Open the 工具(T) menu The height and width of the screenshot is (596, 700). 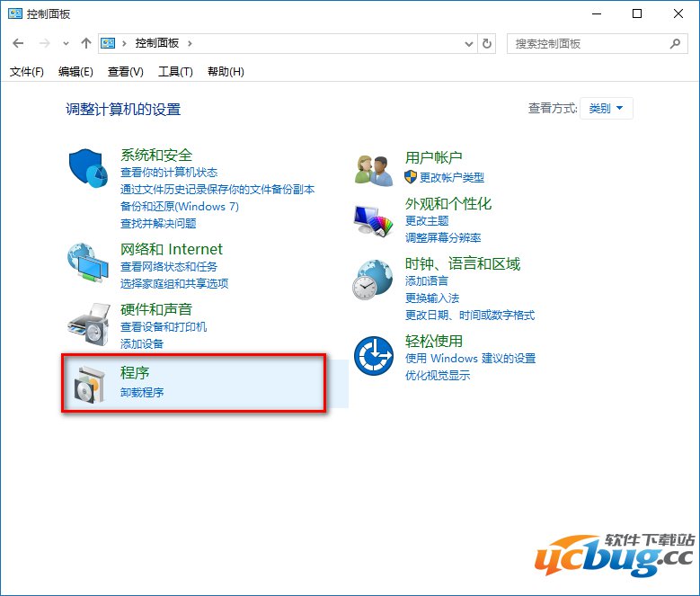tap(175, 72)
